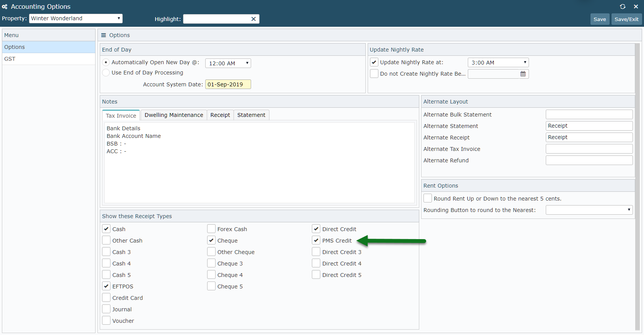Click the Save/Exit button
This screenshot has height=335, width=644.
coord(626,19)
